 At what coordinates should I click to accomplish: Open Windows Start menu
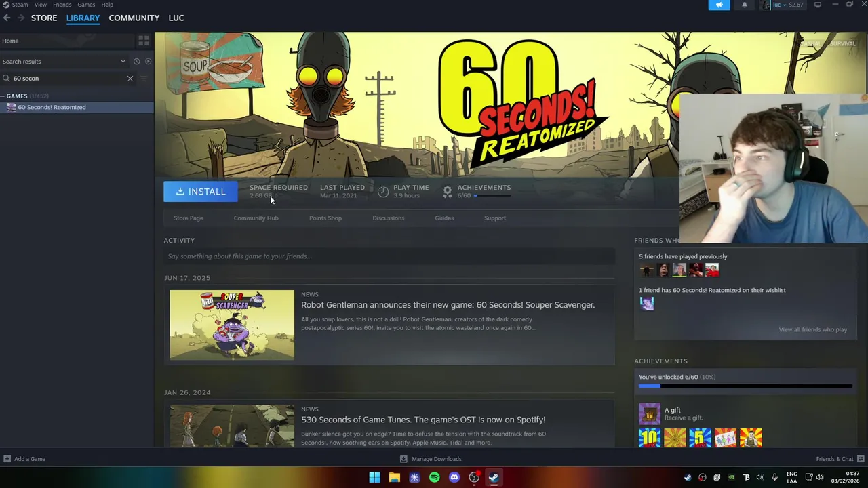click(374, 477)
